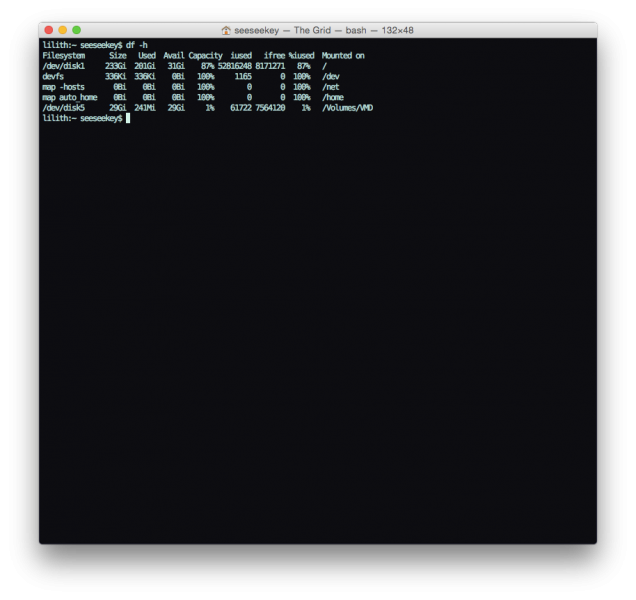The image size is (636, 600).
Task: Click the 'Capacity' column header text
Action: tap(206, 56)
